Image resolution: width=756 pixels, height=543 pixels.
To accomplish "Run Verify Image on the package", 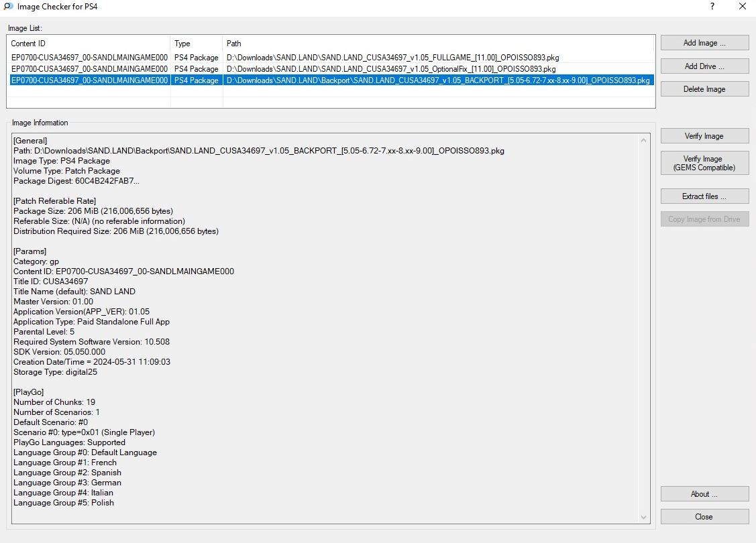I will click(704, 136).
